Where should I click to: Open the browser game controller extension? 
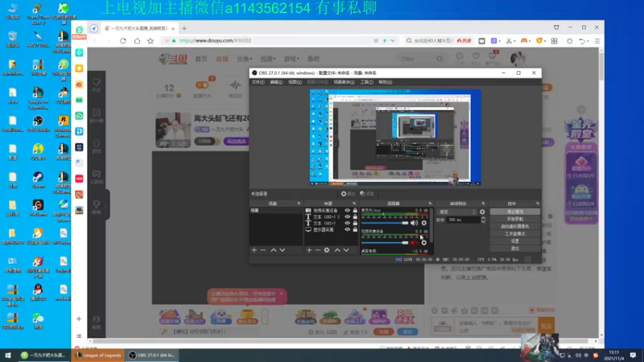[x=524, y=41]
